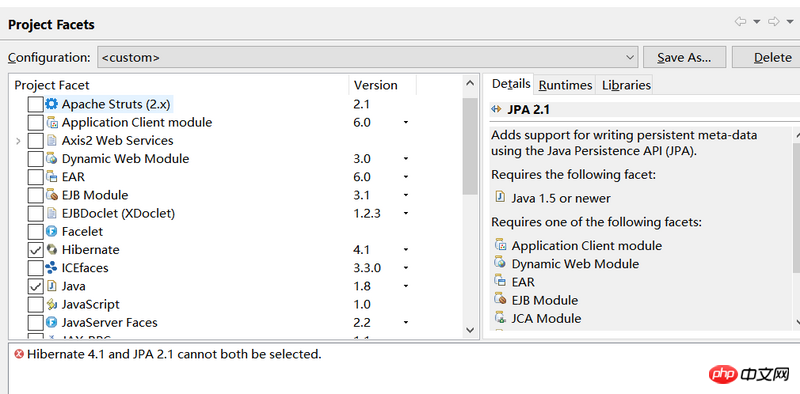This screenshot has height=394, width=800.
Task: Click the Apache Struts gear icon
Action: (52, 104)
